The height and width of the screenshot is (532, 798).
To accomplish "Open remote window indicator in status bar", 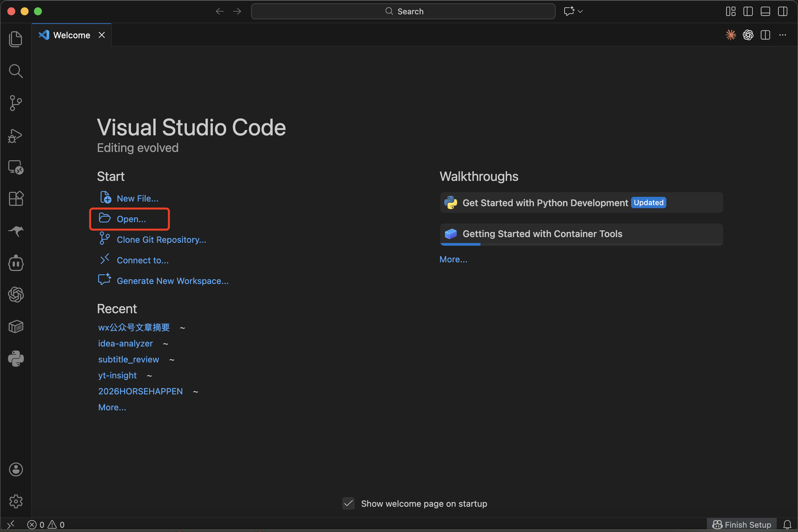I will pyautogui.click(x=11, y=525).
